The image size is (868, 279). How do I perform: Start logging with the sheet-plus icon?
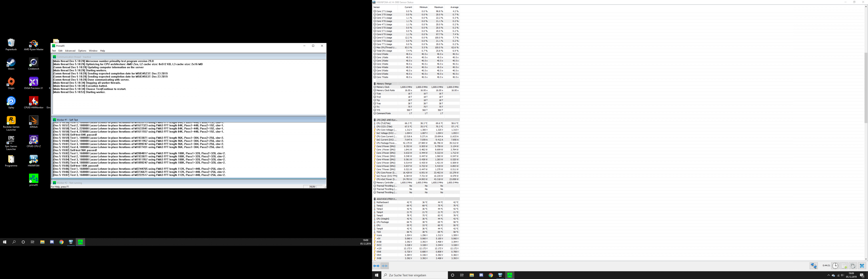point(844,266)
